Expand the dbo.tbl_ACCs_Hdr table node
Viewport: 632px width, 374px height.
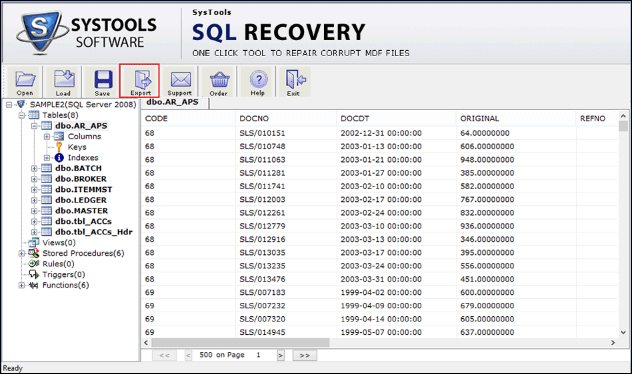[x=35, y=232]
